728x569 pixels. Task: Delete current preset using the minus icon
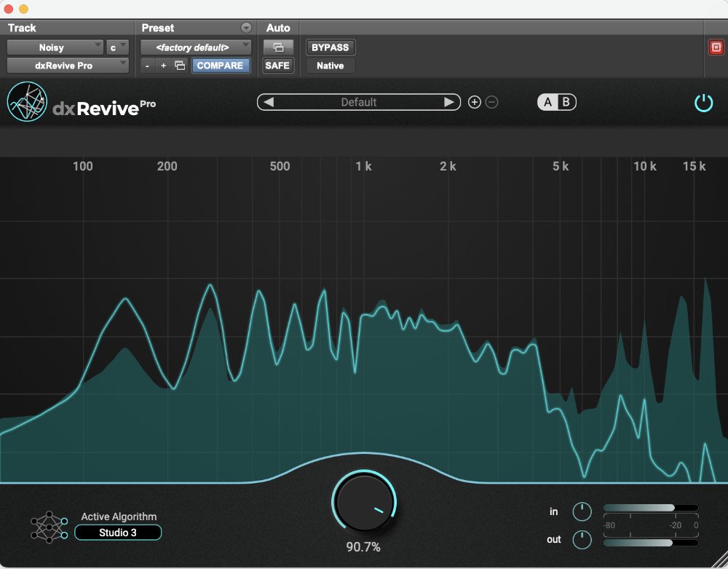(491, 102)
